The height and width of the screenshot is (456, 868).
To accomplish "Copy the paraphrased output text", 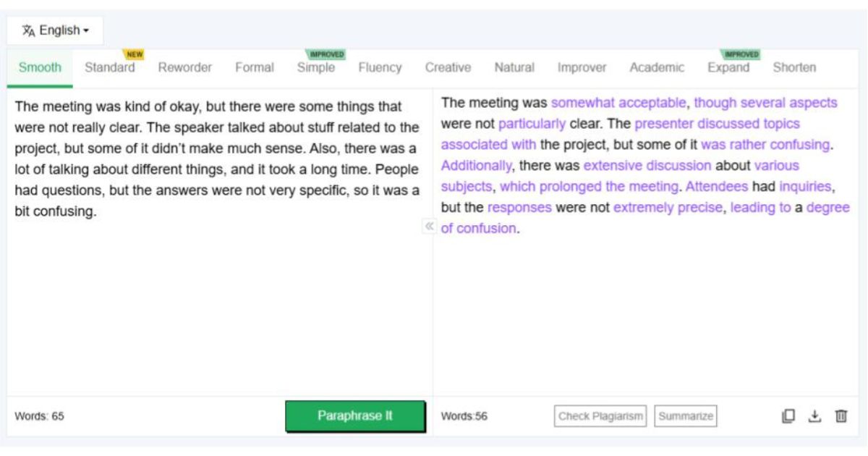I will (x=789, y=415).
